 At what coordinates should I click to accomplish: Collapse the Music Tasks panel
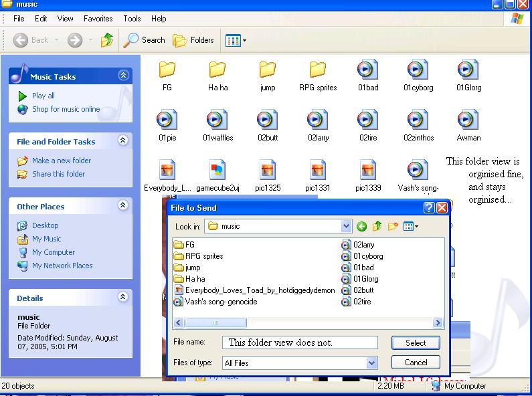tap(123, 76)
